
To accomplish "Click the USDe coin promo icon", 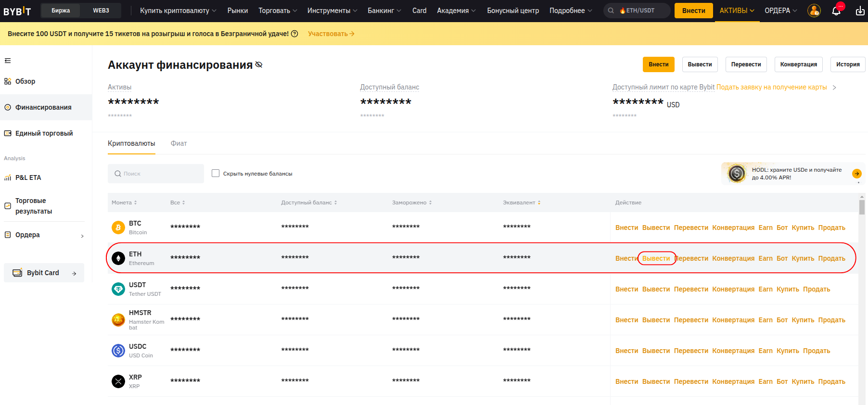I will 737,173.
